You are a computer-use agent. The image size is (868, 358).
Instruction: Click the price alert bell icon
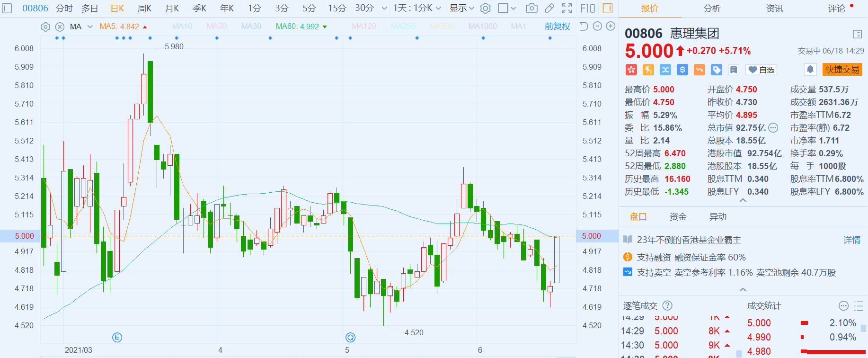tap(810, 70)
